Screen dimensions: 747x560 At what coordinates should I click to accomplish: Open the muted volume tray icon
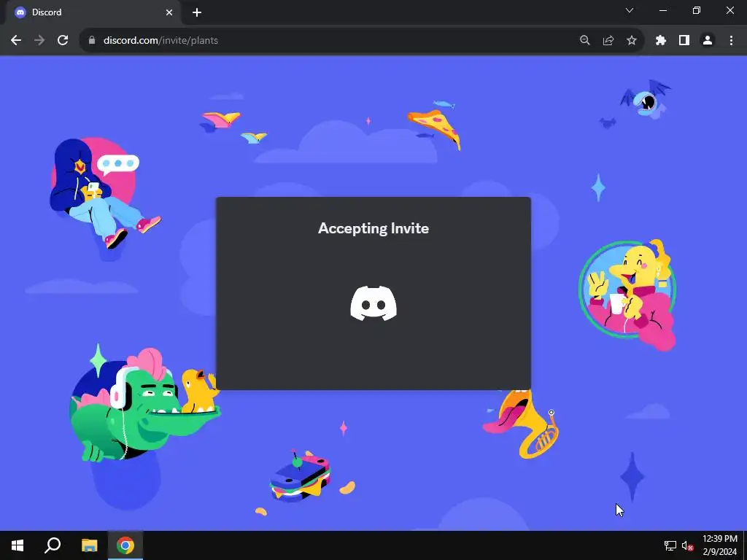(687, 545)
